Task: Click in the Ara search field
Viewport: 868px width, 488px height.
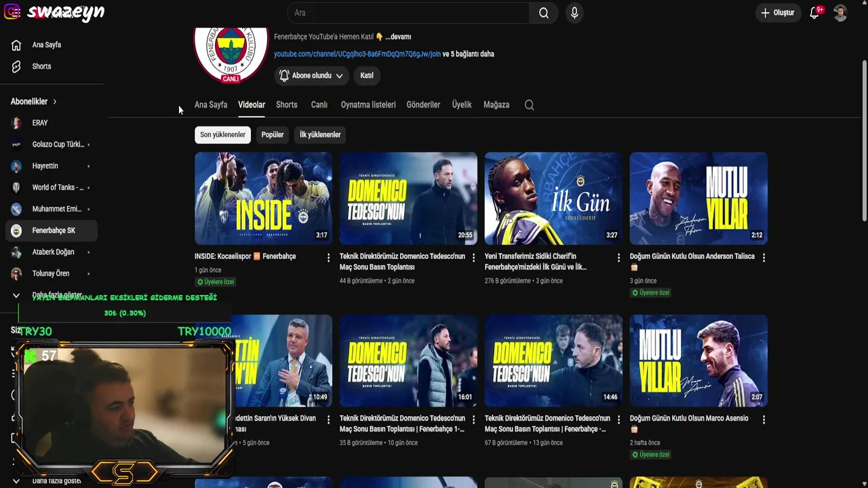Action: 408,13
